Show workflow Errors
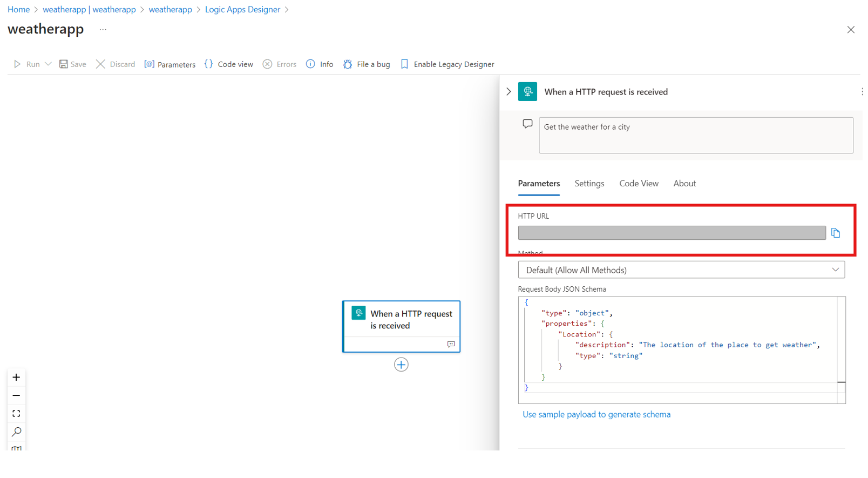This screenshot has height=478, width=868. 280,64
